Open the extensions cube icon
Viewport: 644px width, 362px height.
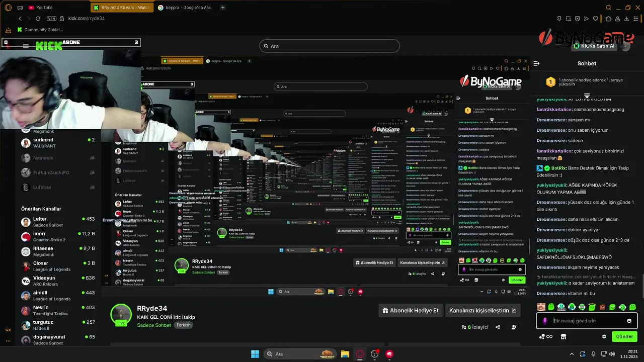click(x=608, y=19)
